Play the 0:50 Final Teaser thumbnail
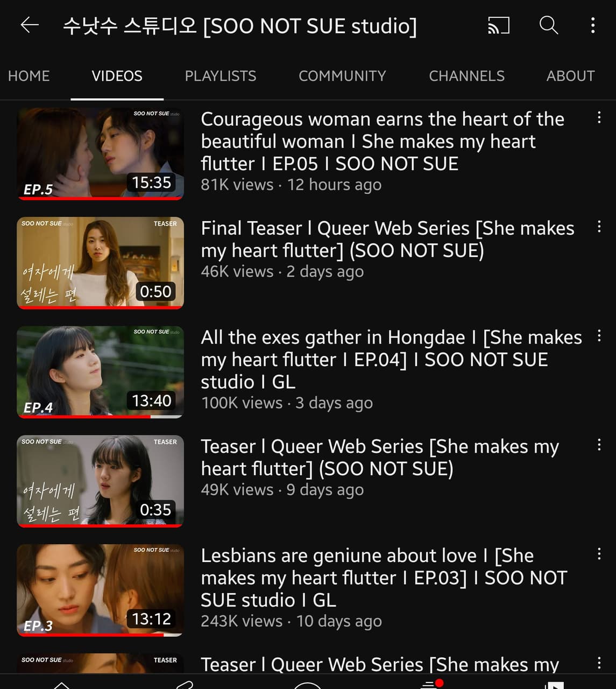Image resolution: width=616 pixels, height=689 pixels. click(x=100, y=263)
